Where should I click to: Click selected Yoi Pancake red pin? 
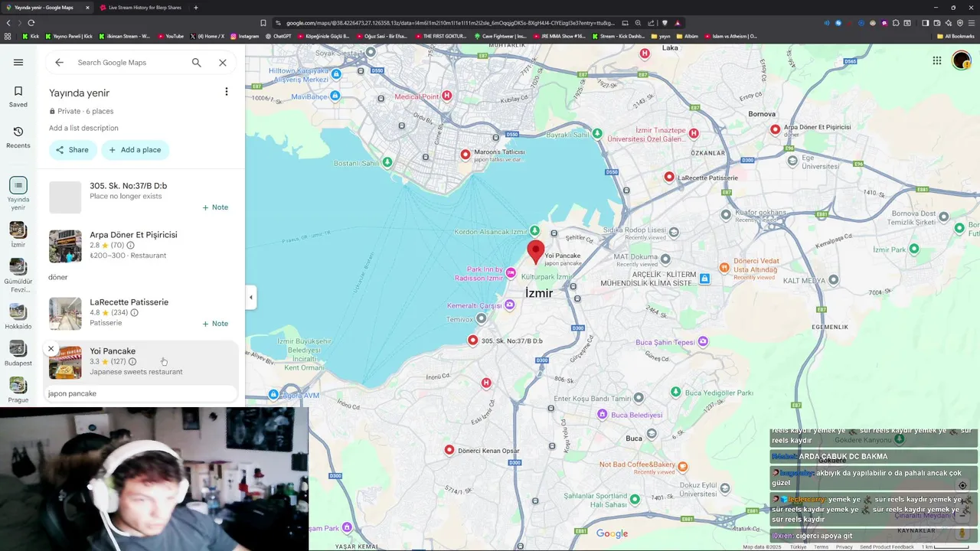[x=536, y=252]
